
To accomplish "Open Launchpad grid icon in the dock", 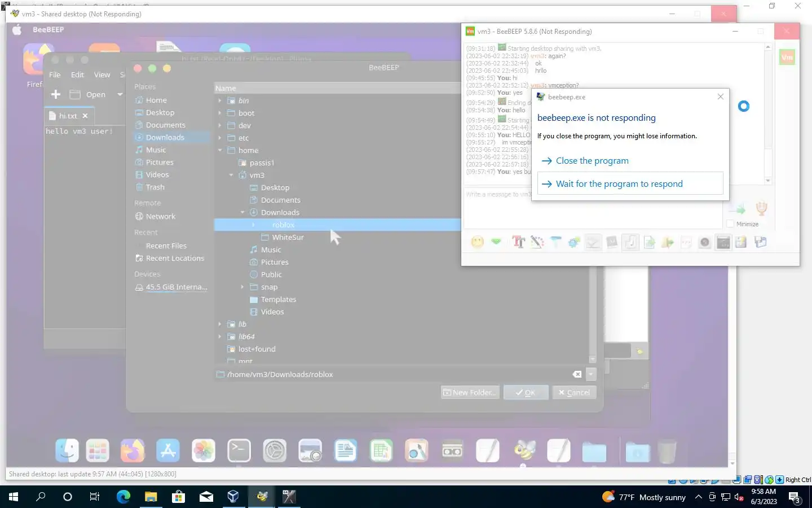I will pyautogui.click(x=97, y=450).
